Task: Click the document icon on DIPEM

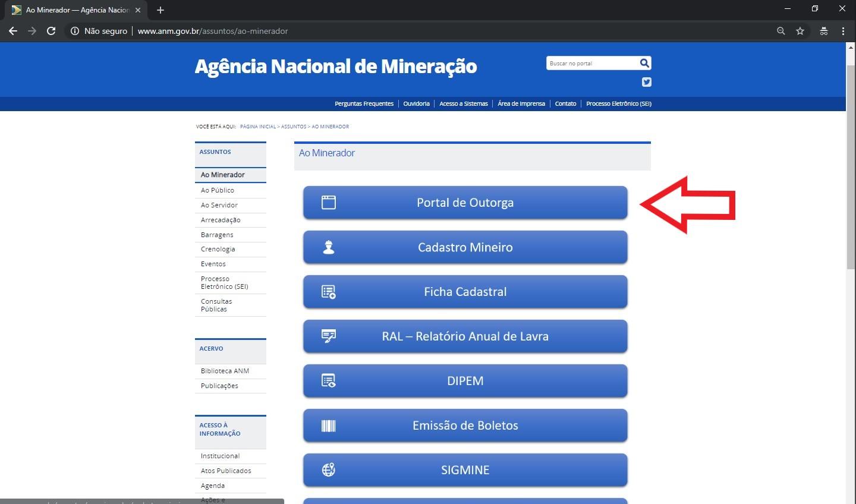Action: point(329,381)
